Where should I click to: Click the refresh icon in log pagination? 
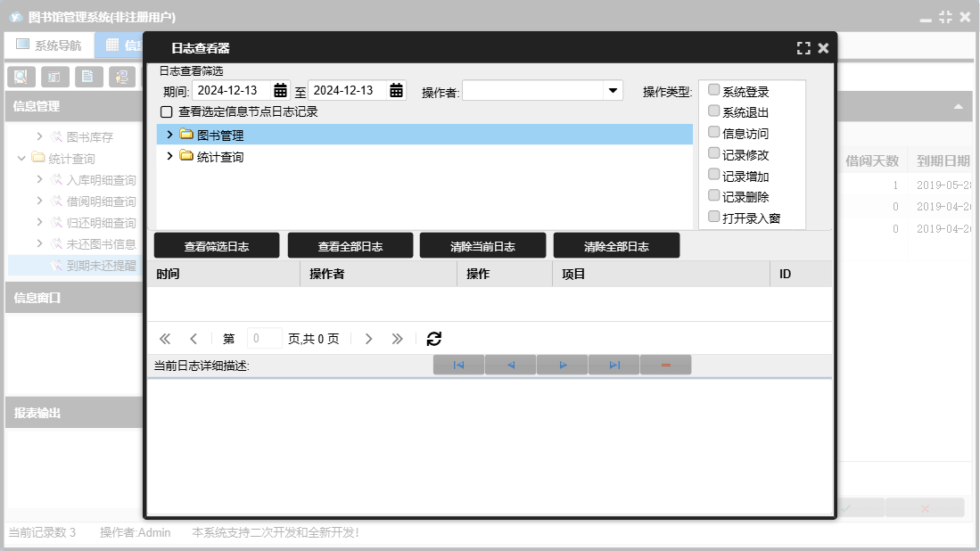coord(434,339)
